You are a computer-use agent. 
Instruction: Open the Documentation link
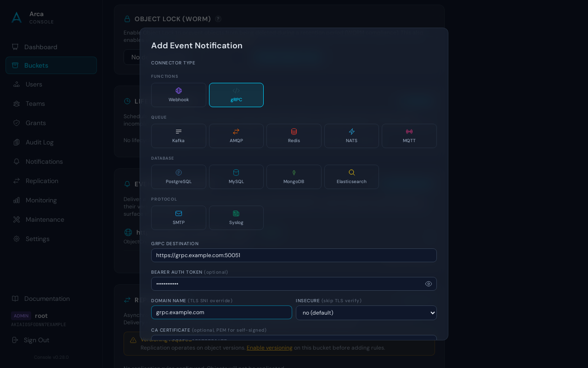[x=51, y=299]
